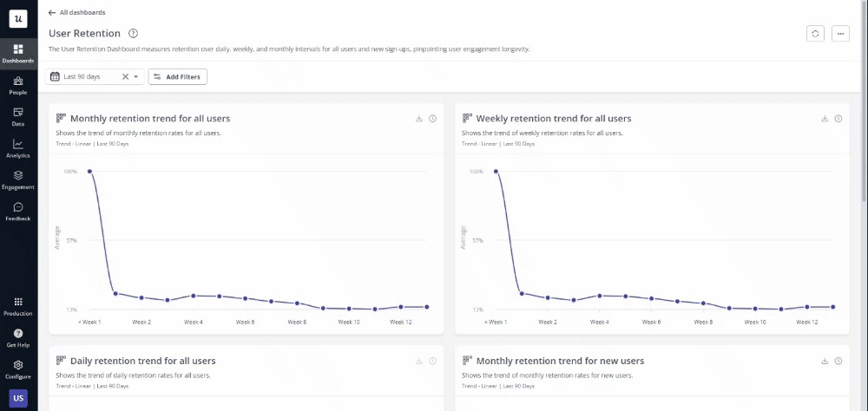Open the Data section icon
Image resolution: width=868 pixels, height=411 pixels.
[x=18, y=116]
